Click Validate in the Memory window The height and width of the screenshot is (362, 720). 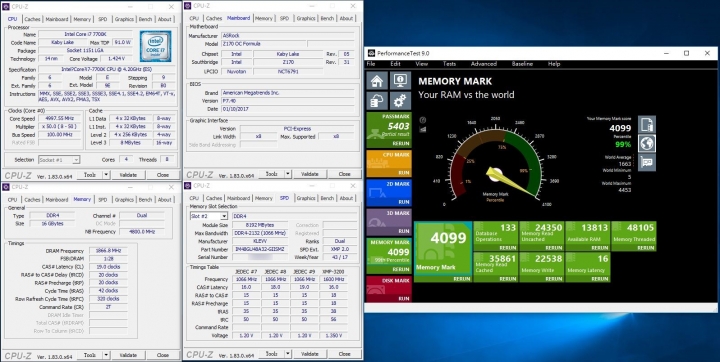[x=128, y=355]
